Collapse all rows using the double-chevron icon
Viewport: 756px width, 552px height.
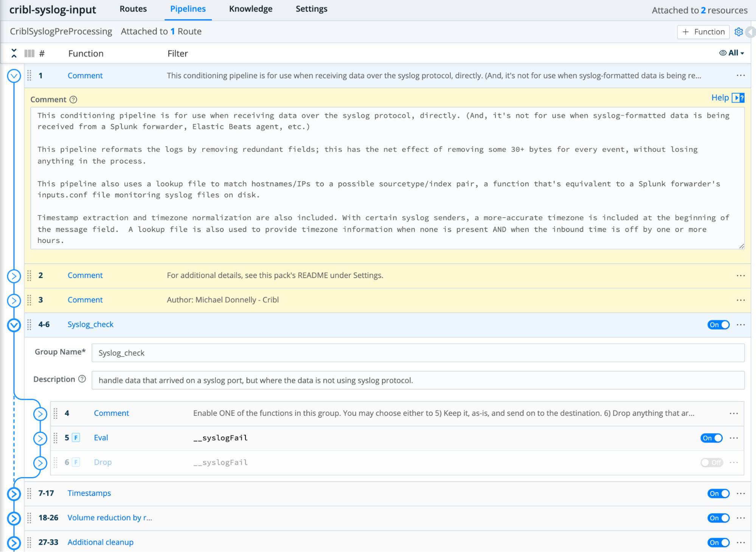(14, 53)
